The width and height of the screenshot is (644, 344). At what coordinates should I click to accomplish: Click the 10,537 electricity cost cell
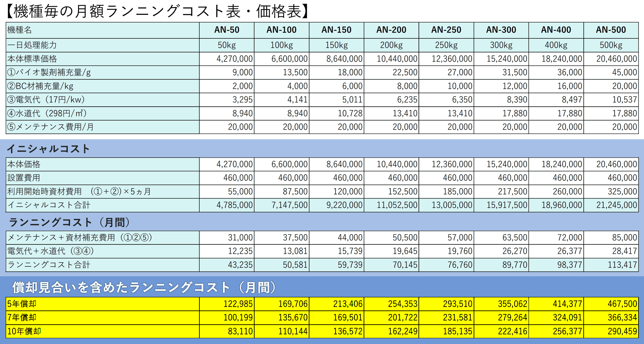(x=611, y=100)
